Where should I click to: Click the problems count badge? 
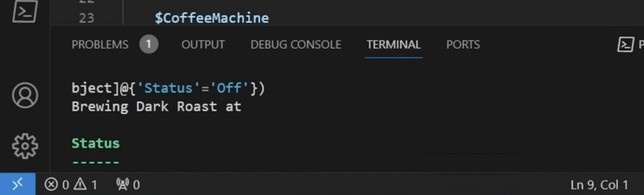[149, 44]
